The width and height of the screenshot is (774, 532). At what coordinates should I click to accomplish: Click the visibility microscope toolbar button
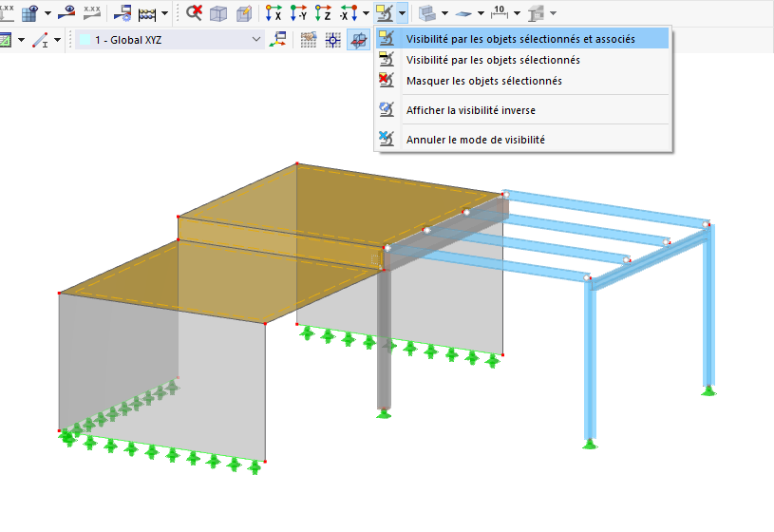tap(385, 13)
